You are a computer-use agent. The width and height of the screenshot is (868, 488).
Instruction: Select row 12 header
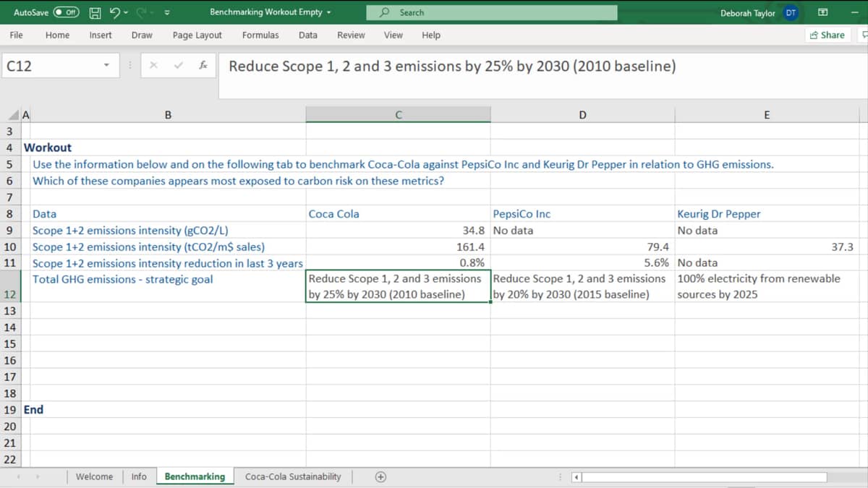click(x=10, y=286)
